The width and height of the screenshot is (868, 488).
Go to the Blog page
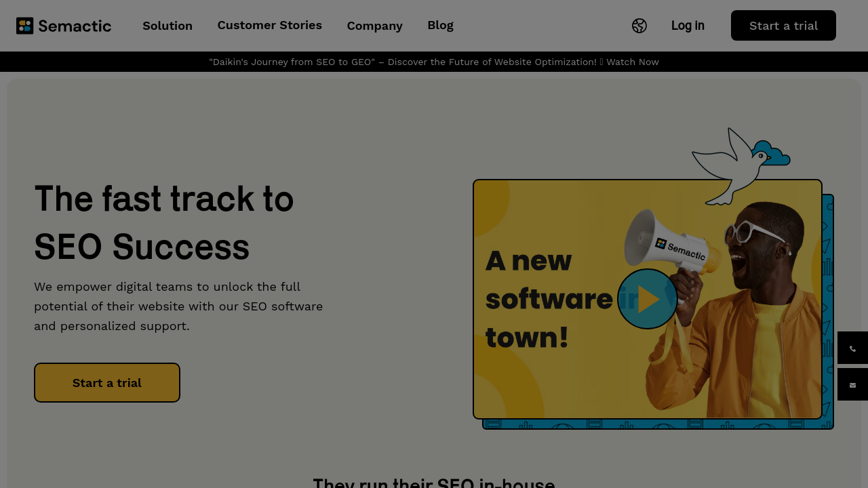tap(440, 25)
